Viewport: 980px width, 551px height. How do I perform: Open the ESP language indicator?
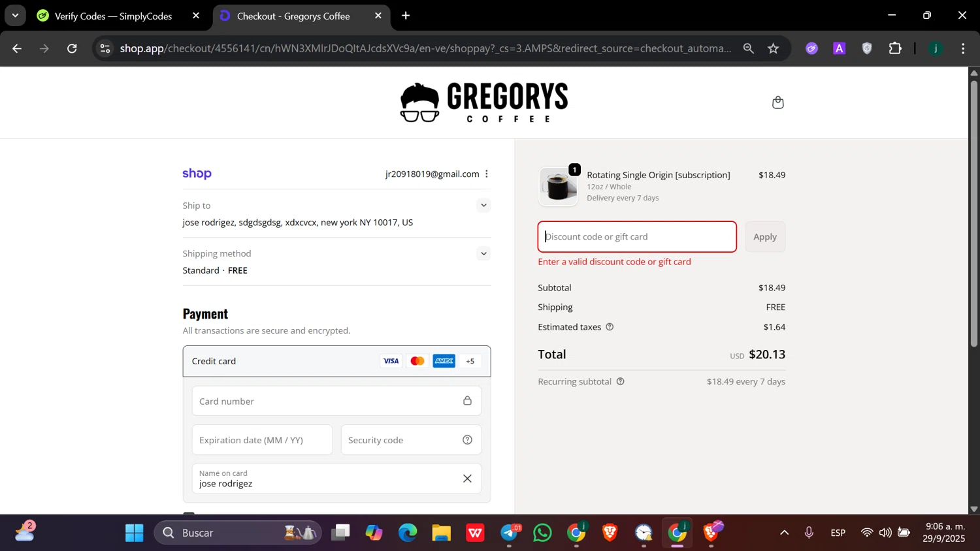pyautogui.click(x=838, y=533)
